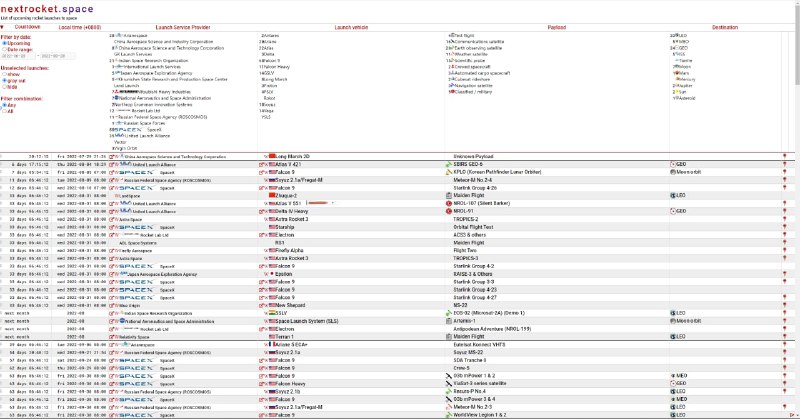Click the Local time column header
800x419 pixels.
80,27
